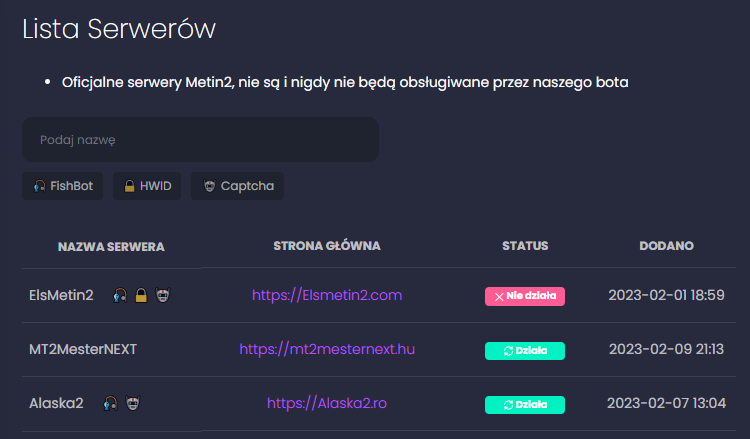Click Alaska2's 'Działa' status badge
This screenshot has height=439, width=750.
click(525, 405)
